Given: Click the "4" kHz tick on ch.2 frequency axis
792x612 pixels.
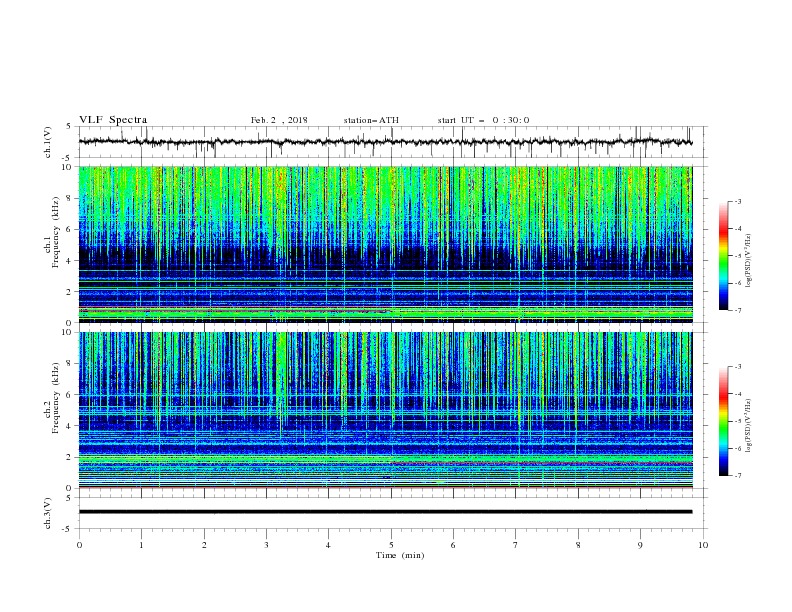Looking at the screenshot, I should pos(69,426).
